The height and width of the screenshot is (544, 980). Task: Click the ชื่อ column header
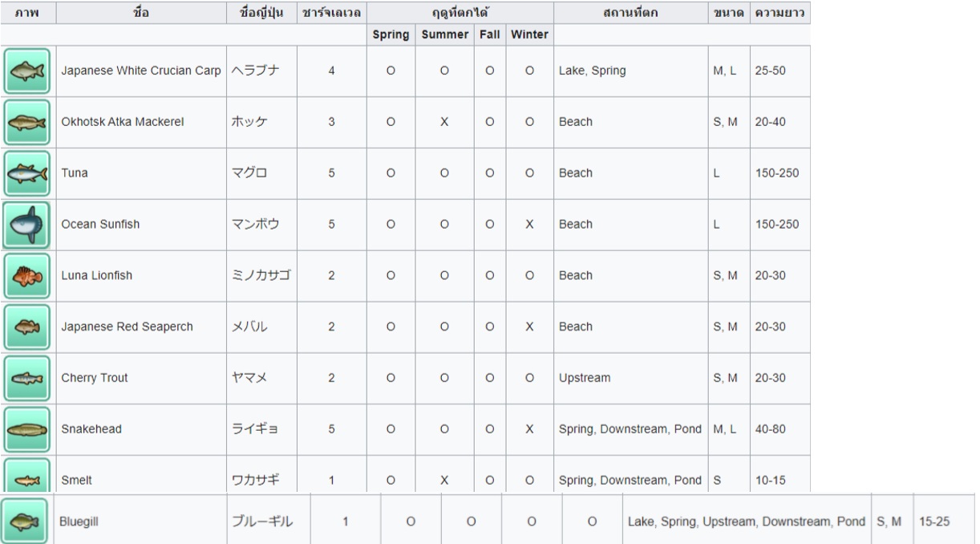142,12
